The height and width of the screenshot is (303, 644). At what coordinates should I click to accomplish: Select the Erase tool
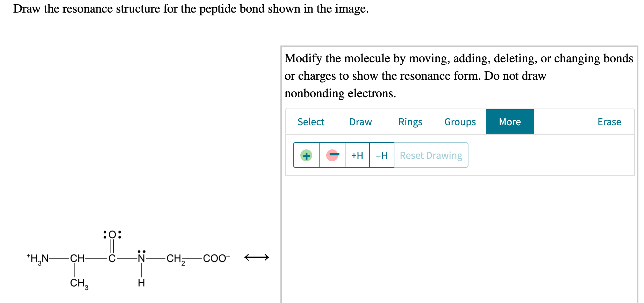(609, 121)
